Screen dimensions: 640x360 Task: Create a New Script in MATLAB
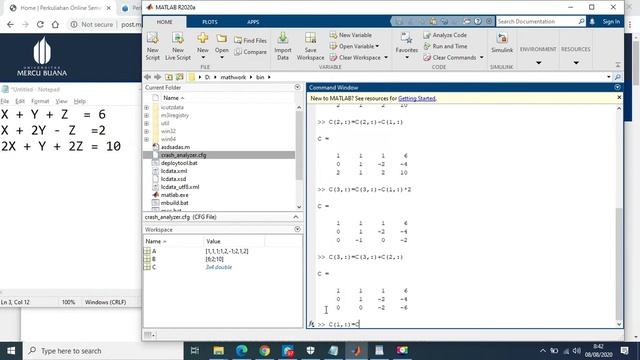click(153, 46)
